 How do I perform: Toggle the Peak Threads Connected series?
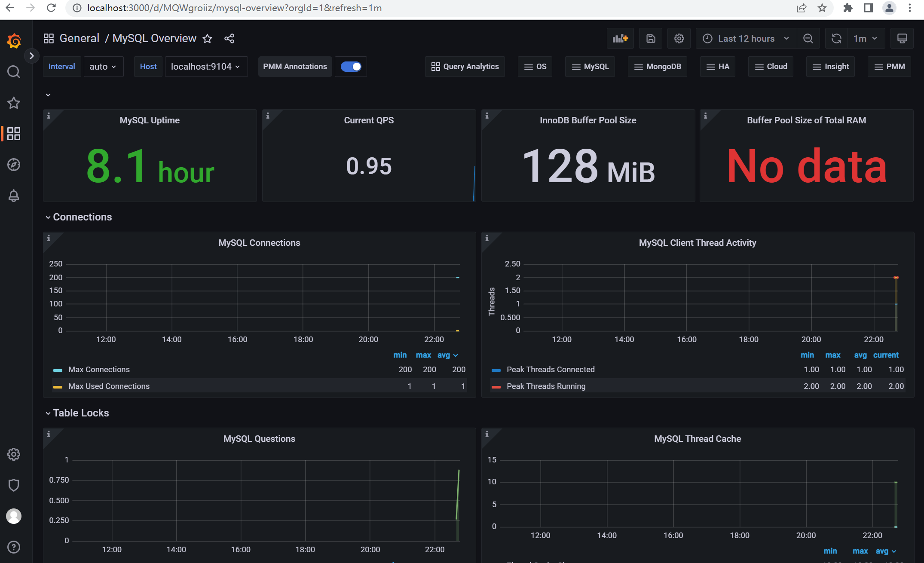coord(551,370)
